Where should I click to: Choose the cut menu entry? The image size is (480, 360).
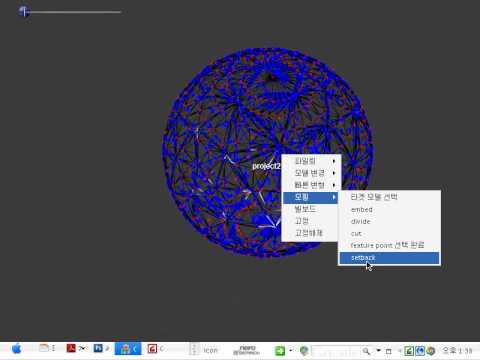point(356,234)
